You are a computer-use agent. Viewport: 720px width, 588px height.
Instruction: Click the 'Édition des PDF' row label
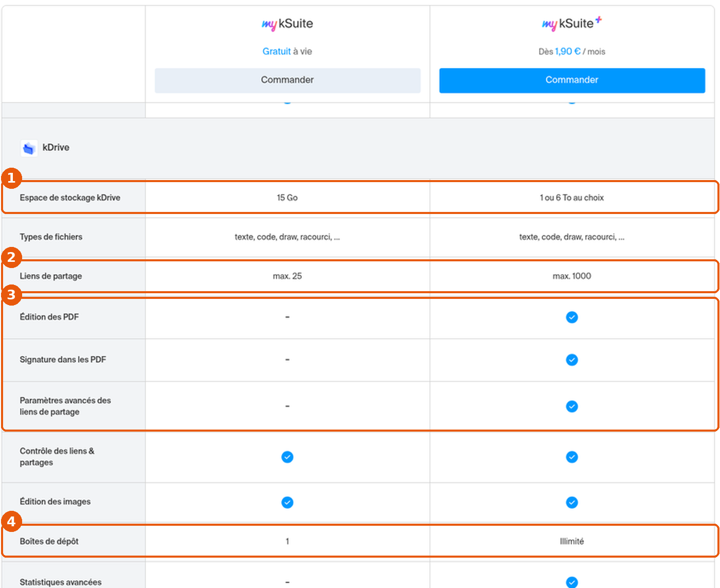[x=49, y=317]
